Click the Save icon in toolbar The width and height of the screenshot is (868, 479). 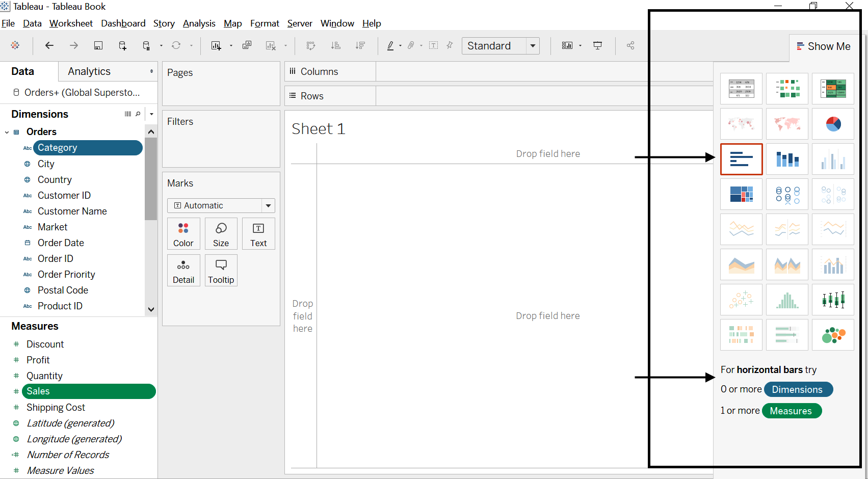pos(98,45)
